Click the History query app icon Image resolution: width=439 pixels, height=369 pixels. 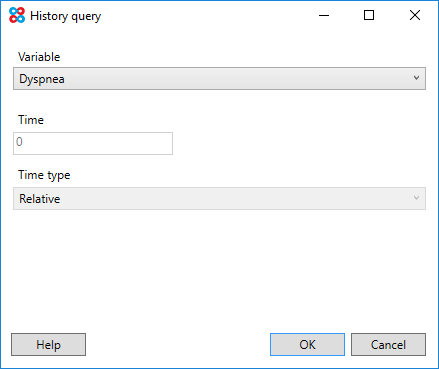(x=17, y=15)
